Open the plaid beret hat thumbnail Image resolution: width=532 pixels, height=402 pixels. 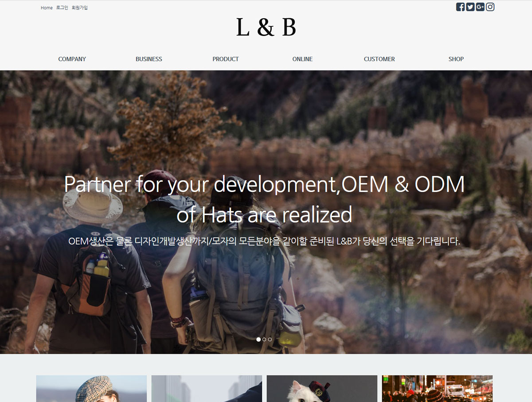(x=91, y=389)
